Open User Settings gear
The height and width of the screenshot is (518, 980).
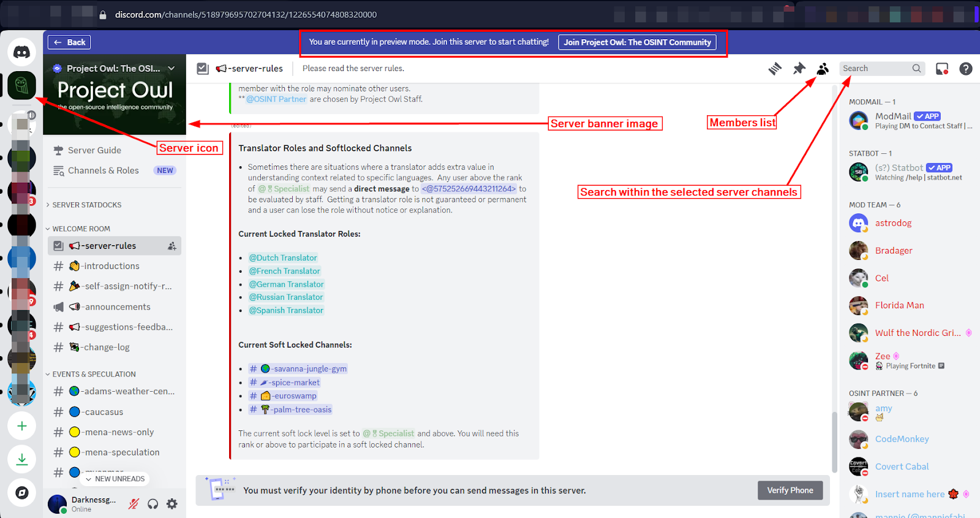[x=172, y=504]
